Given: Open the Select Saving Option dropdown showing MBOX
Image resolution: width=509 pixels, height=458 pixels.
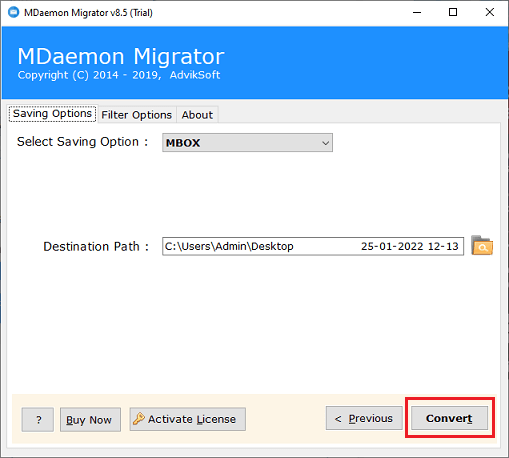Looking at the screenshot, I should tap(247, 143).
